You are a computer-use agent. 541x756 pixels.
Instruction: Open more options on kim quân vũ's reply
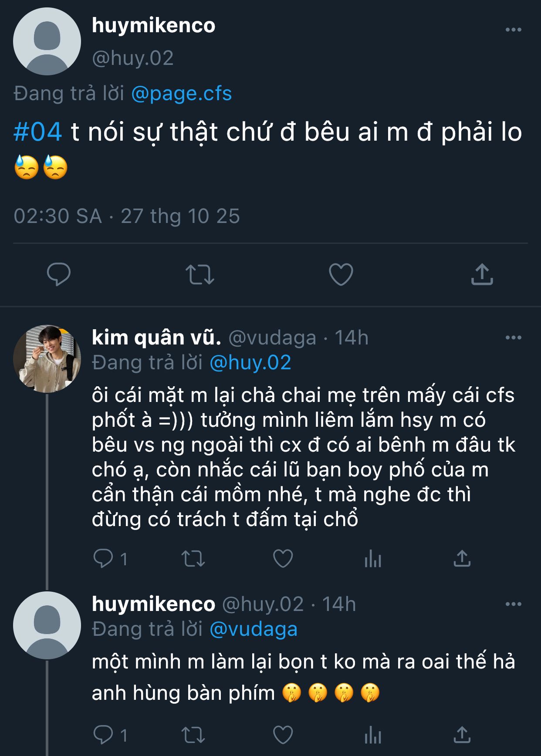[x=513, y=338]
